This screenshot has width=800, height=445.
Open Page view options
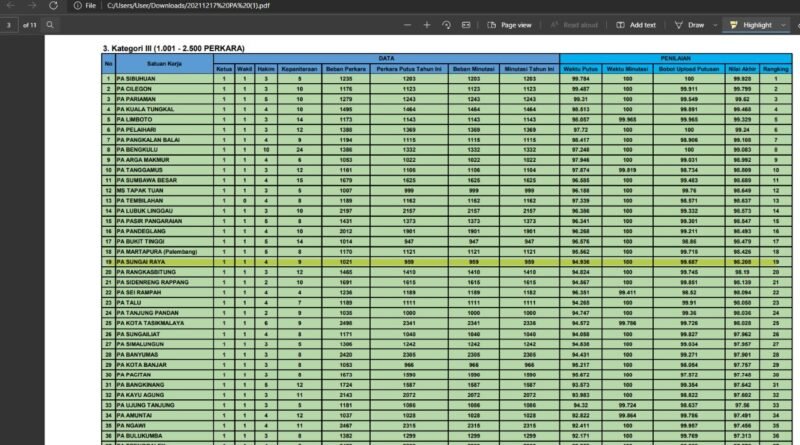[x=509, y=24]
